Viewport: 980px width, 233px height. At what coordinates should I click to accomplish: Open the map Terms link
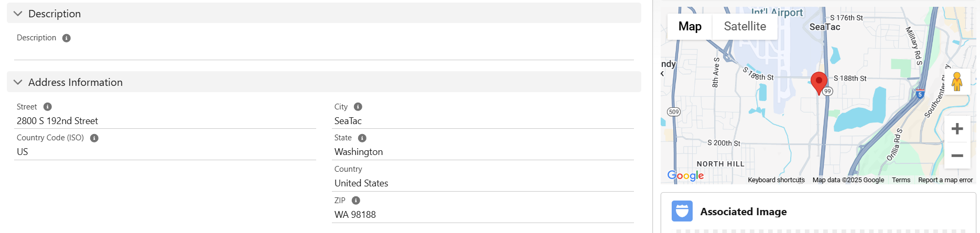click(x=901, y=180)
